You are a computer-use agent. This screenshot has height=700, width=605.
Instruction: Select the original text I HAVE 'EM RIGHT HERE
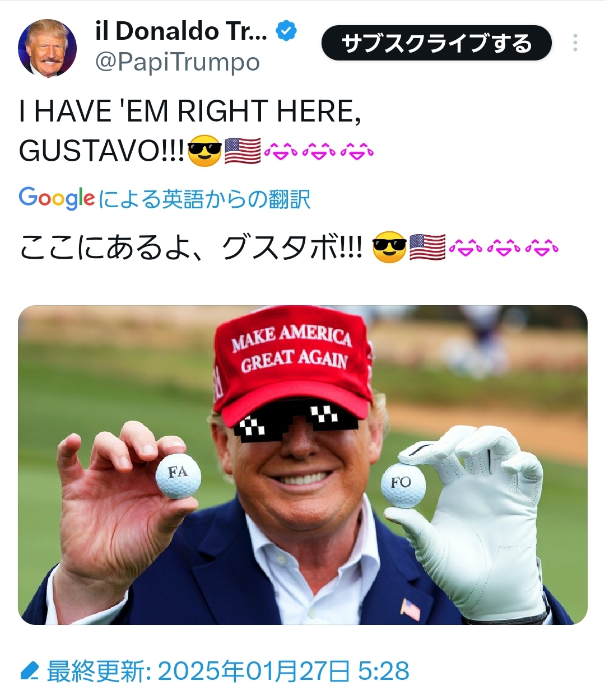tap(190, 111)
